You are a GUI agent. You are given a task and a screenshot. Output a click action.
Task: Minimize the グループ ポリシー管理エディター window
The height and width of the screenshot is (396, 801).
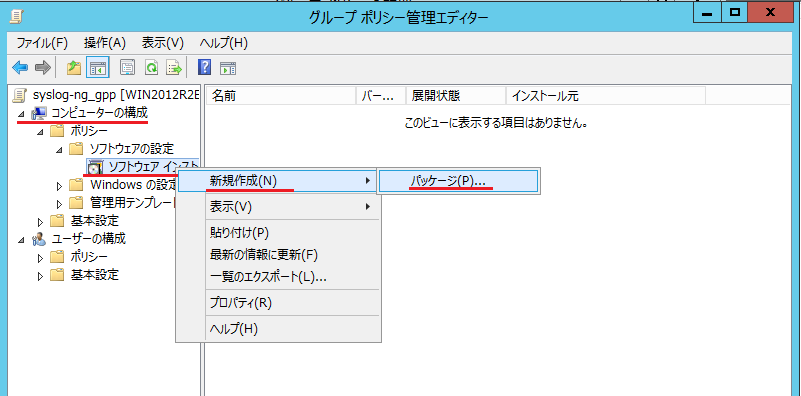click(708, 13)
